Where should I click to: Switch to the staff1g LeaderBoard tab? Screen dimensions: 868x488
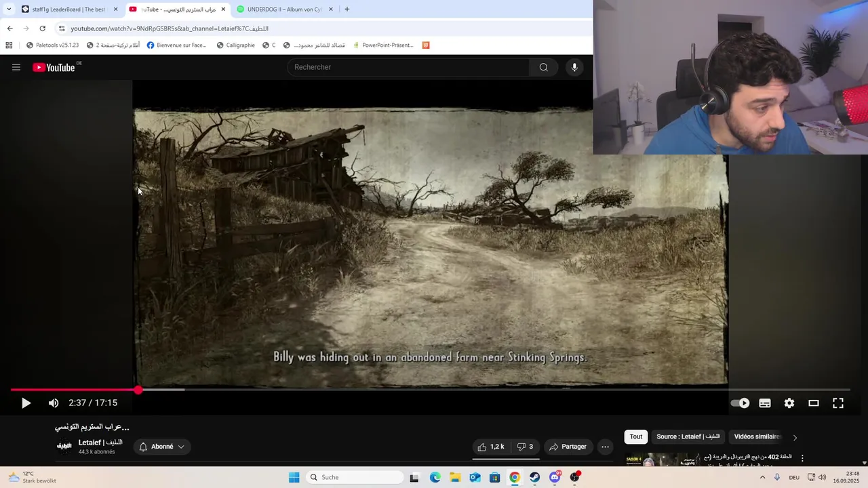[68, 9]
